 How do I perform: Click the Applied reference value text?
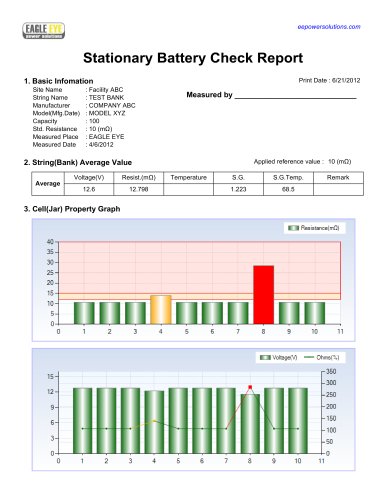[x=302, y=162]
